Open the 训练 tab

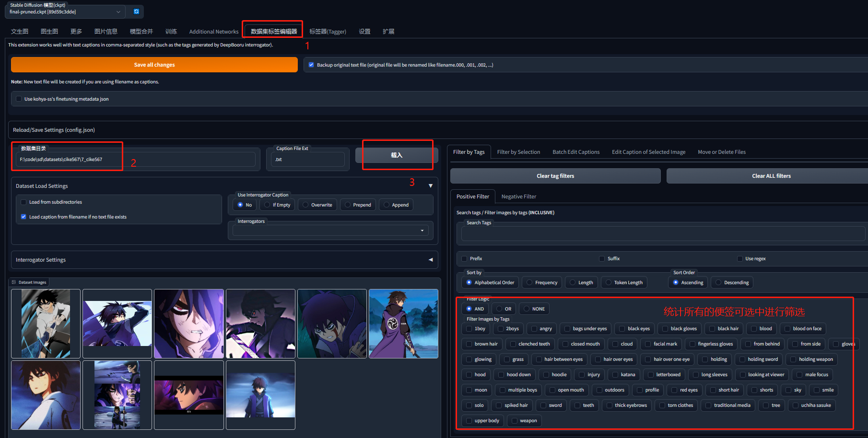(x=171, y=32)
